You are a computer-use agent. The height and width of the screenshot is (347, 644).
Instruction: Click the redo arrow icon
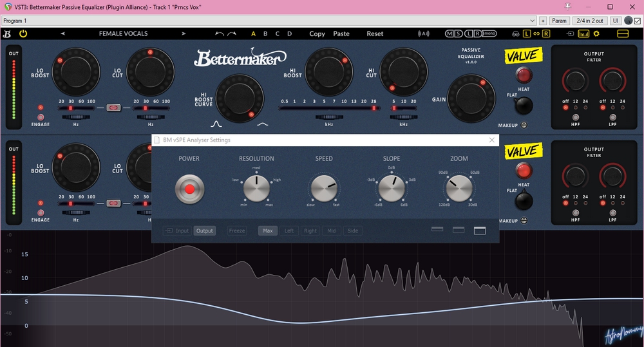[232, 33]
